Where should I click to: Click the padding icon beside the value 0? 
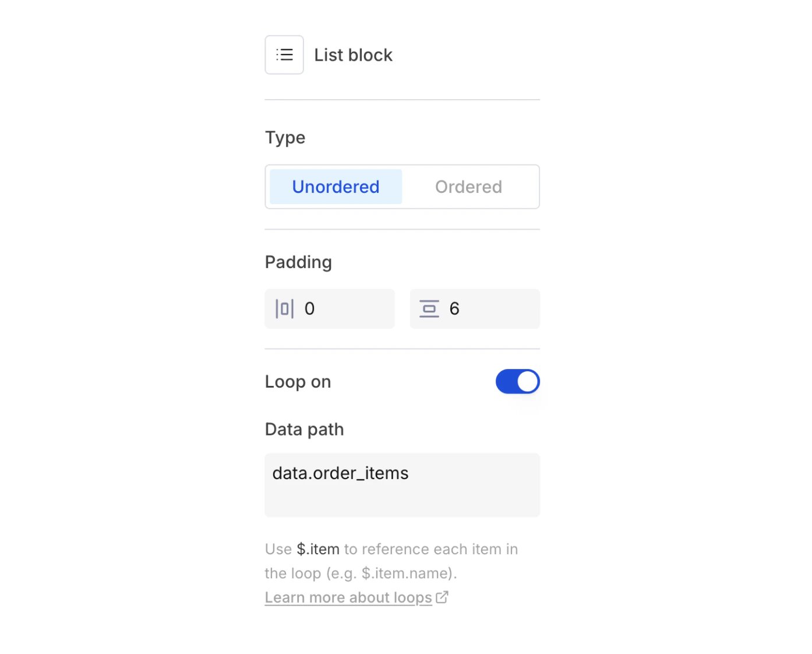[x=285, y=308]
